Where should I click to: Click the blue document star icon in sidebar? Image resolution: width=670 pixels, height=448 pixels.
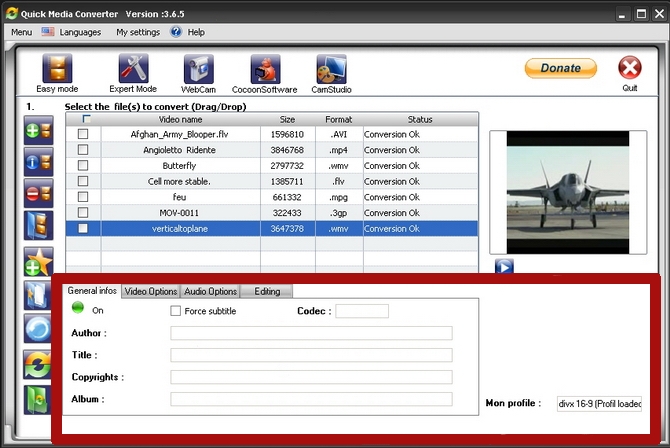click(x=38, y=295)
